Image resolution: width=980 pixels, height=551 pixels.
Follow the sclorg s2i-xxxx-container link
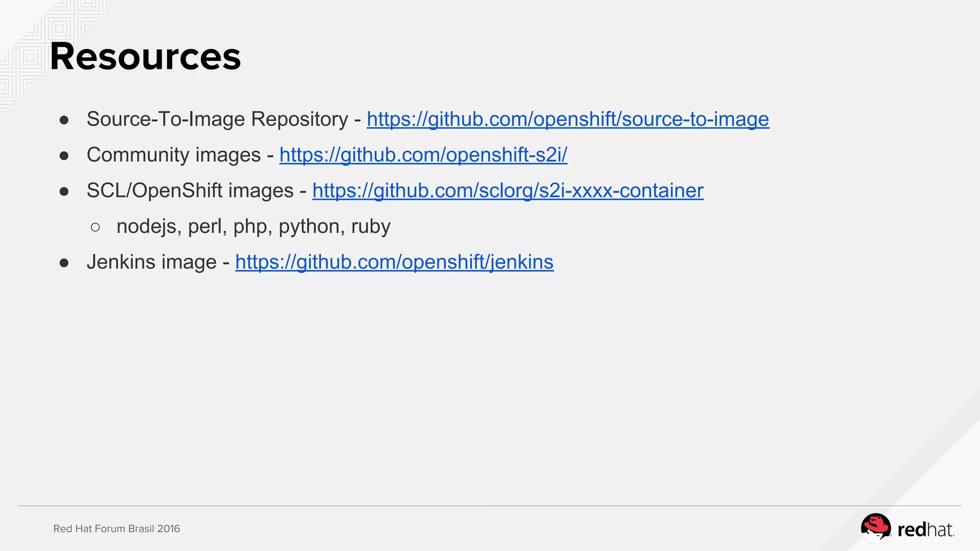(508, 190)
